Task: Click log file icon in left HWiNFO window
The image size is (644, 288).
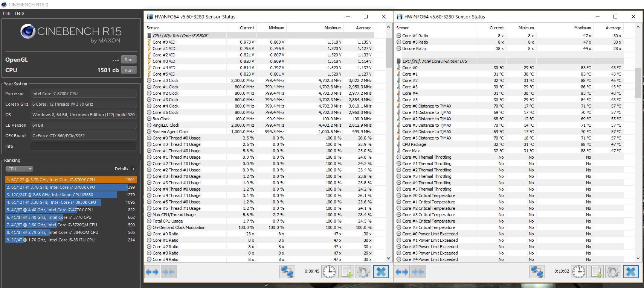Action: pos(346,272)
